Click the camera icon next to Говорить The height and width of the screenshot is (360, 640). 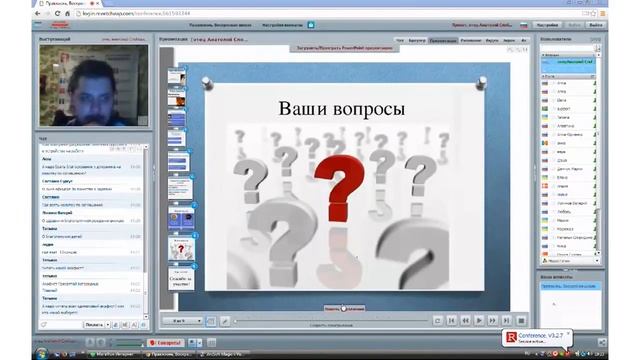click(x=192, y=343)
